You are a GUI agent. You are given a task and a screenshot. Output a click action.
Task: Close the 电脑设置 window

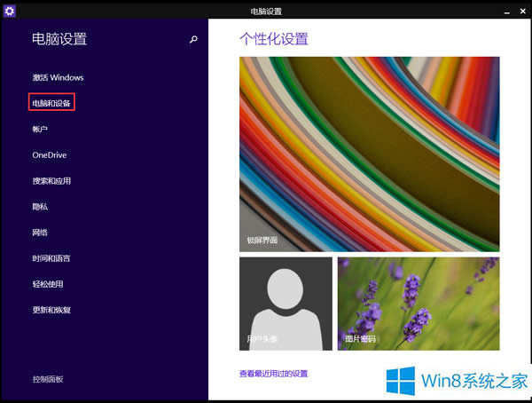pyautogui.click(x=521, y=9)
